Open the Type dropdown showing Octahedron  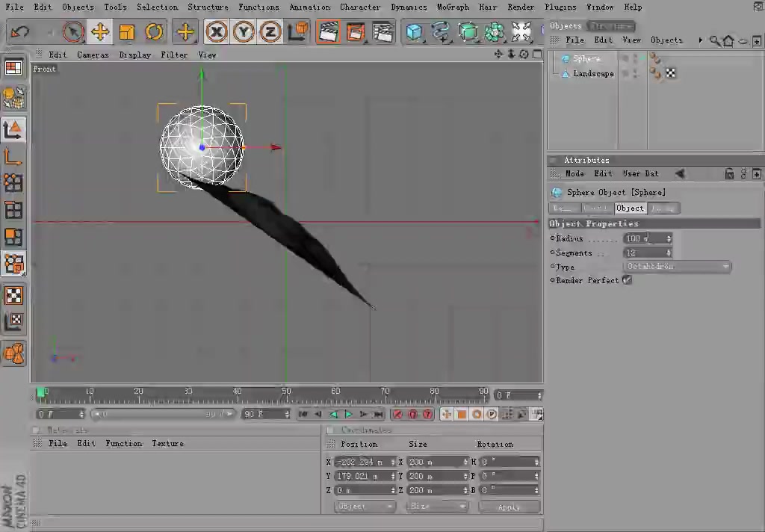click(x=676, y=266)
